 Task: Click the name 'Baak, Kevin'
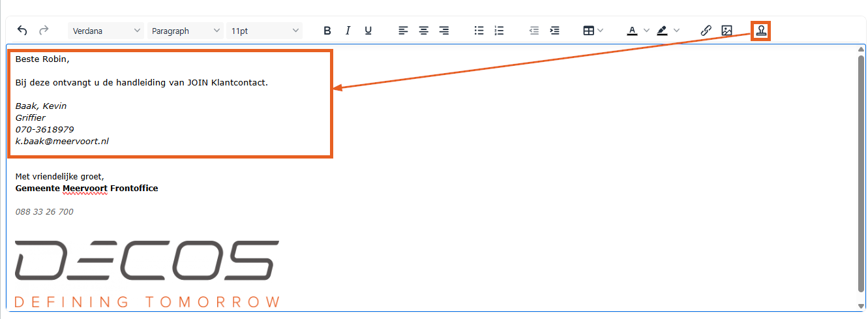click(40, 106)
